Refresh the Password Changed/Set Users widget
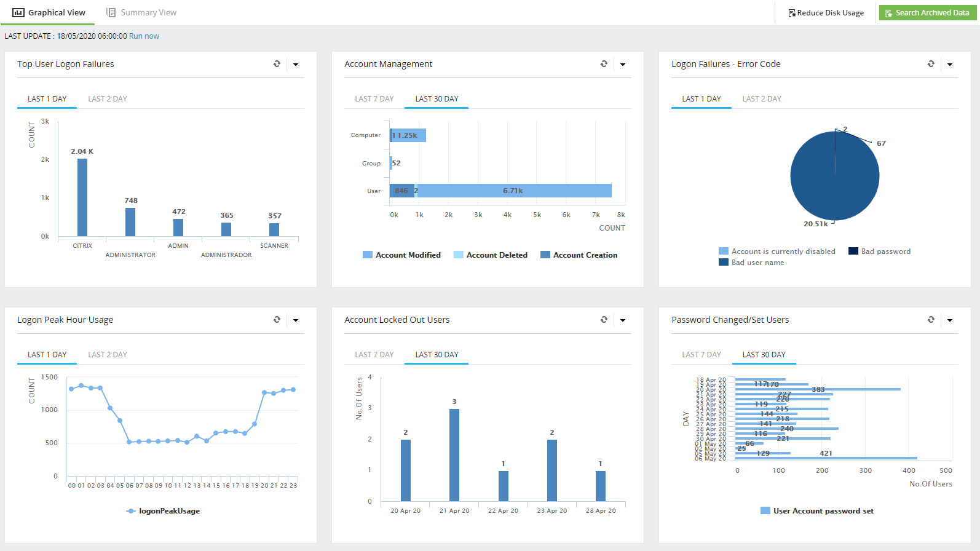980x551 pixels. click(x=931, y=320)
